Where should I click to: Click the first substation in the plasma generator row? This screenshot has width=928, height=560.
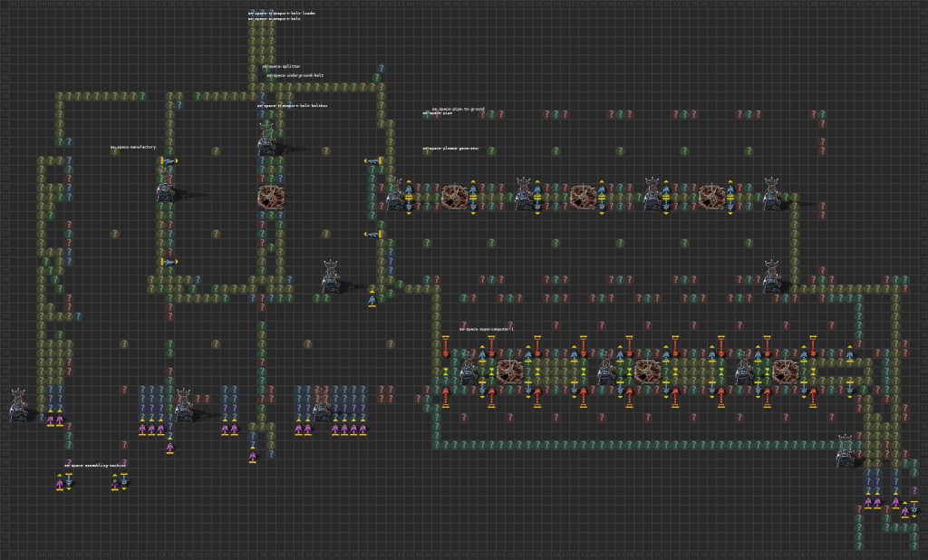[x=395, y=194]
